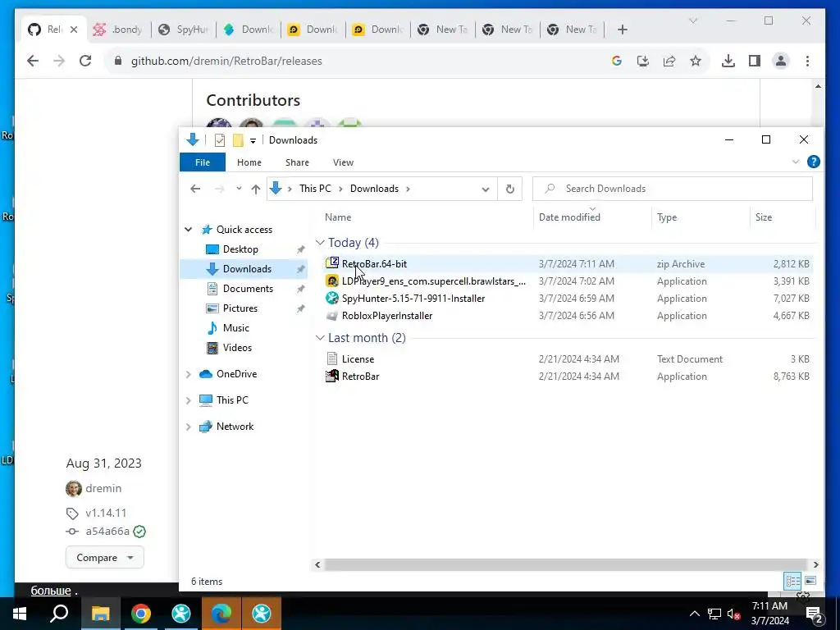The width and height of the screenshot is (840, 630).
Task: Close the GitHub Releases tab
Action: tap(74, 30)
